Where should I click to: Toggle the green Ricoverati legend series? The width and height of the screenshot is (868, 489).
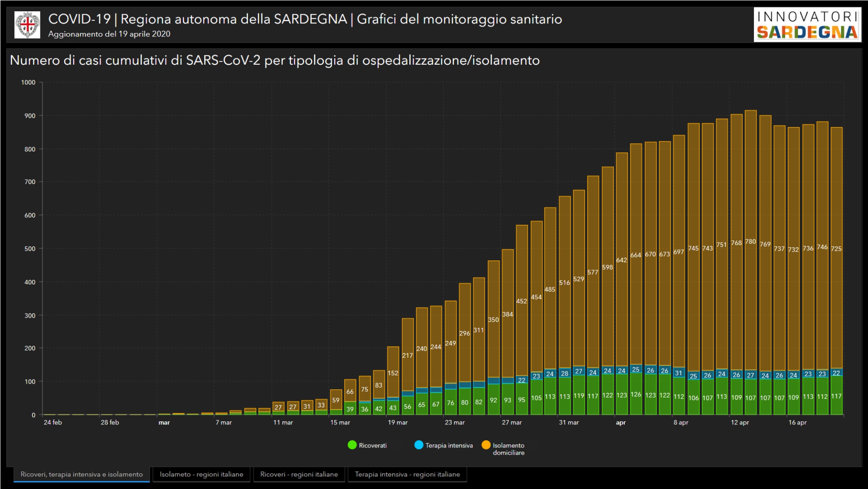point(372,445)
